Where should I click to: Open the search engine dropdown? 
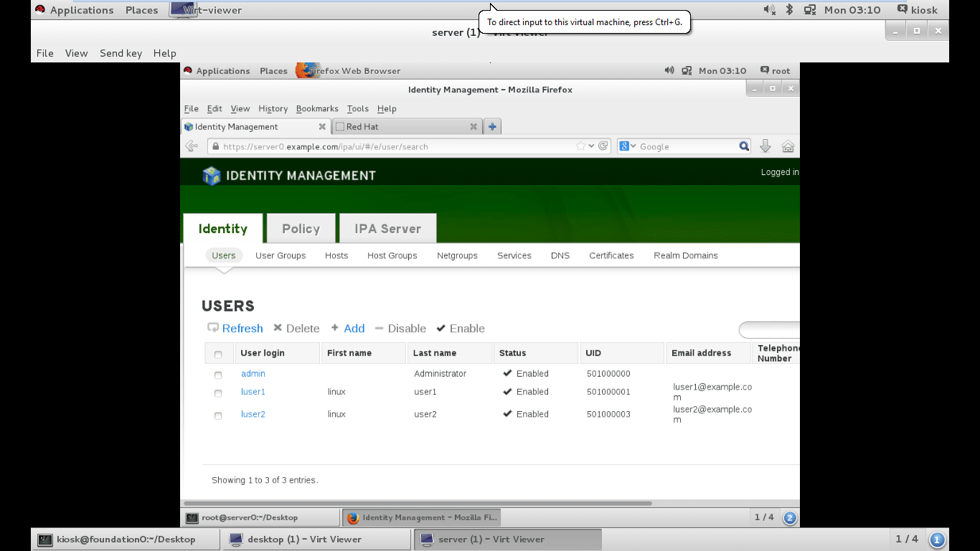pyautogui.click(x=627, y=146)
